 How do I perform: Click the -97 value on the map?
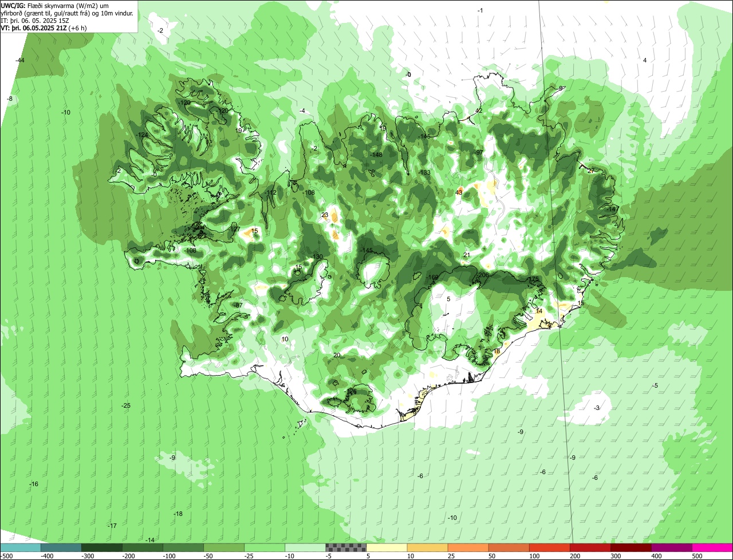479,152
